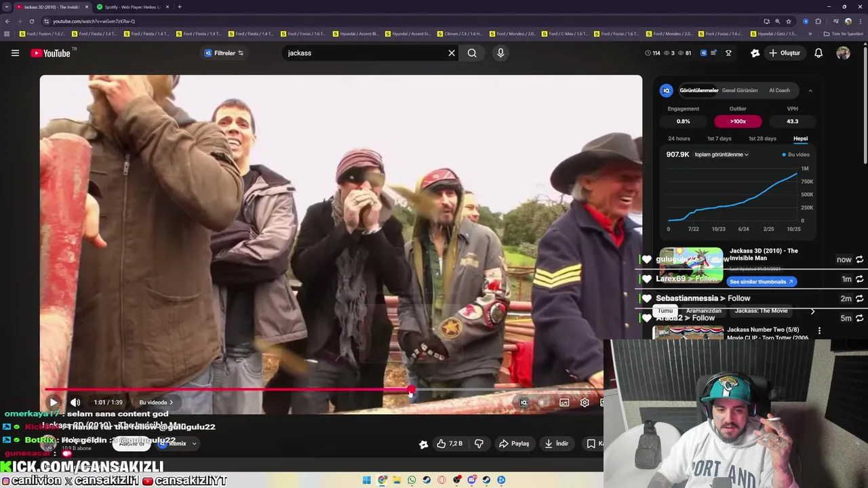This screenshot has height=488, width=868.
Task: Open the Filtreler filter button
Action: pyautogui.click(x=224, y=53)
